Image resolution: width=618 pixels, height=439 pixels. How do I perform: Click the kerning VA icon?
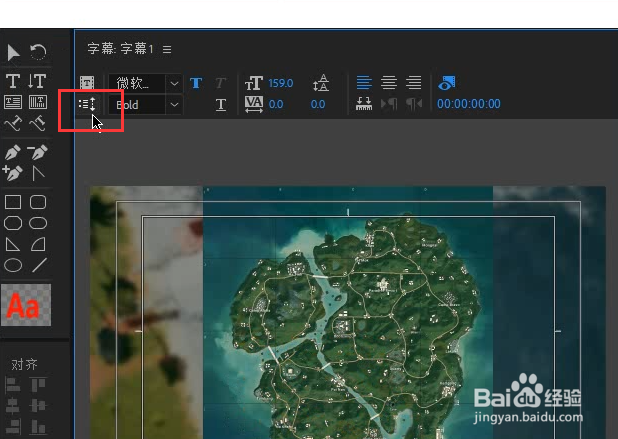pos(254,104)
